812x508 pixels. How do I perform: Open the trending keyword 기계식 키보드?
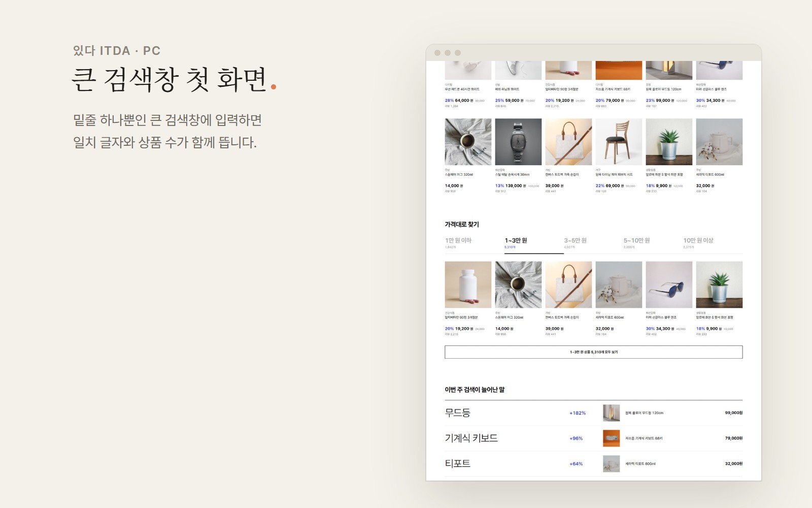click(x=471, y=438)
